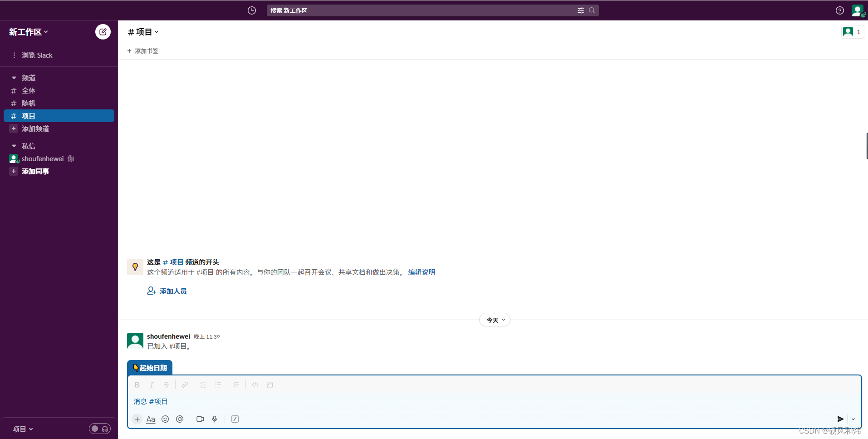Apply strikethrough formatting in message toolbar
Image resolution: width=868 pixels, height=439 pixels.
coord(166,385)
